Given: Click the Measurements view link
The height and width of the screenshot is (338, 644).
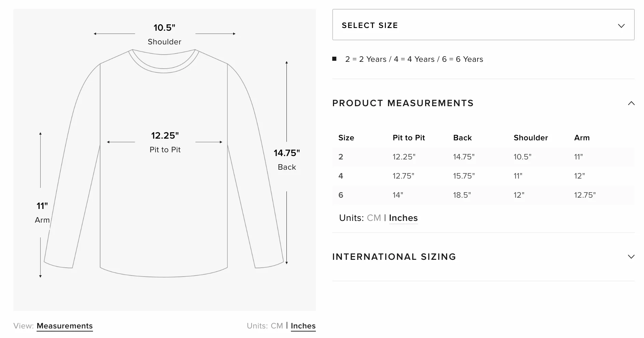Looking at the screenshot, I should (65, 326).
